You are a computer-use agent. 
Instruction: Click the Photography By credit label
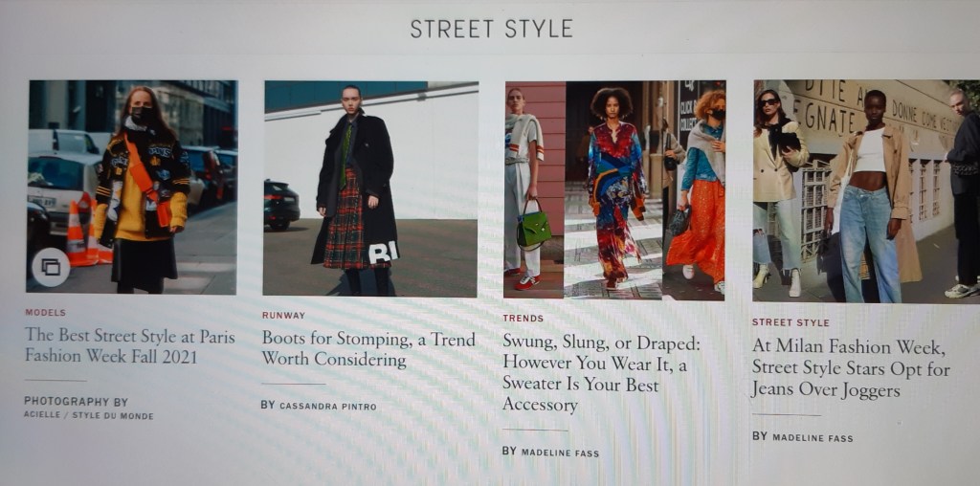(76, 402)
